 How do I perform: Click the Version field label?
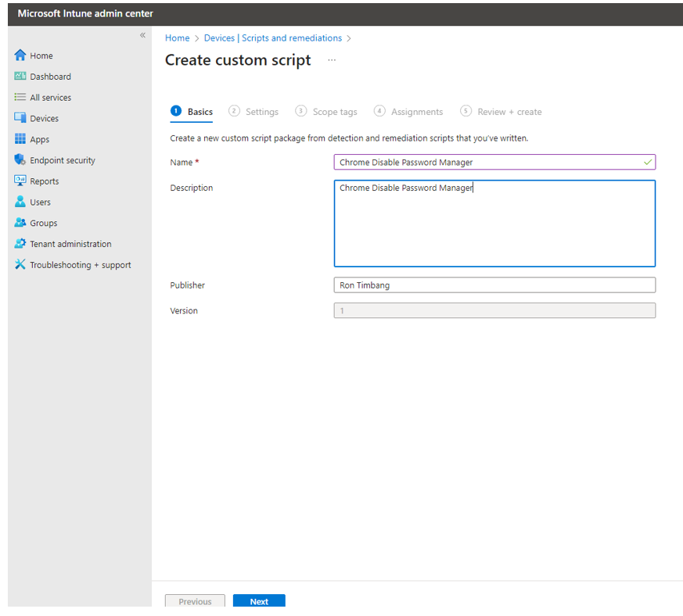coord(184,310)
